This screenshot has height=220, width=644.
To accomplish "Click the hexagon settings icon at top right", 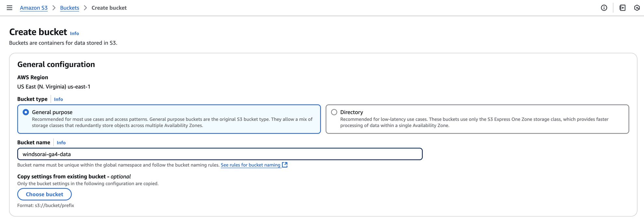I will point(637,8).
